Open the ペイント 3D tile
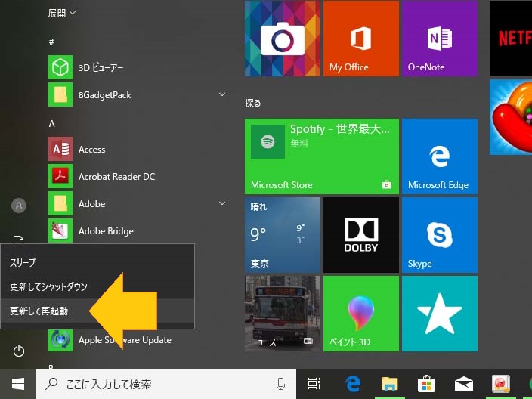 (361, 314)
